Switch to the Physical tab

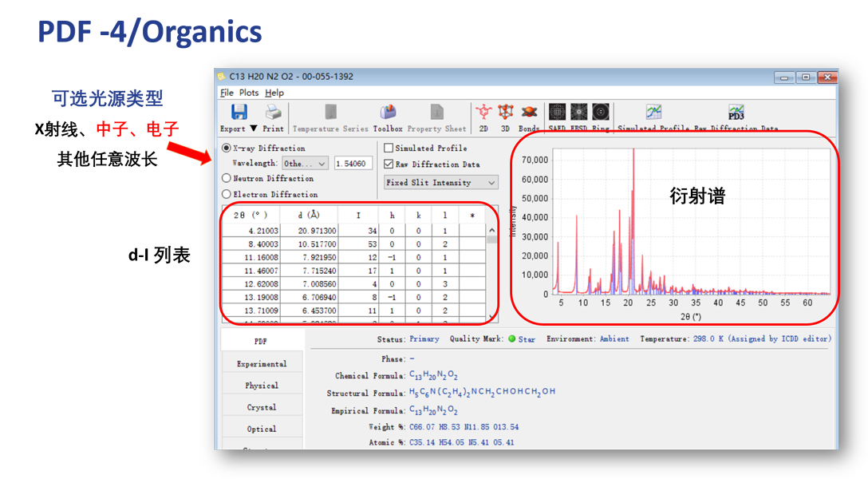[262, 386]
